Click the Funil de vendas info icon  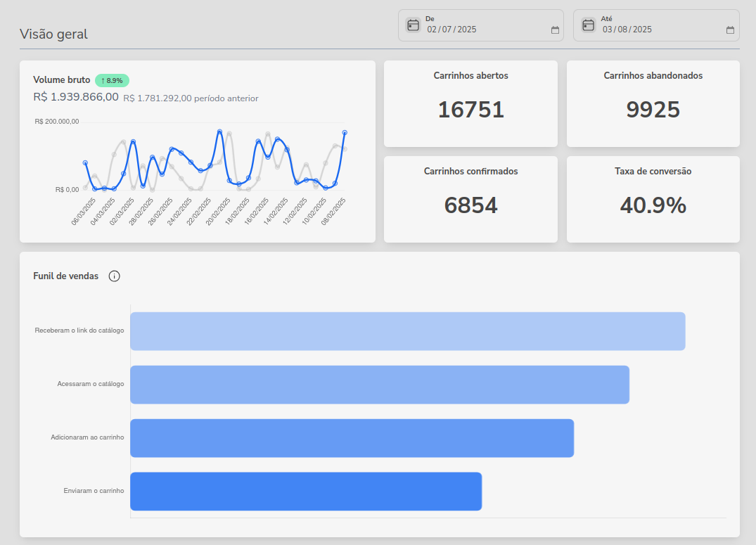click(x=114, y=276)
